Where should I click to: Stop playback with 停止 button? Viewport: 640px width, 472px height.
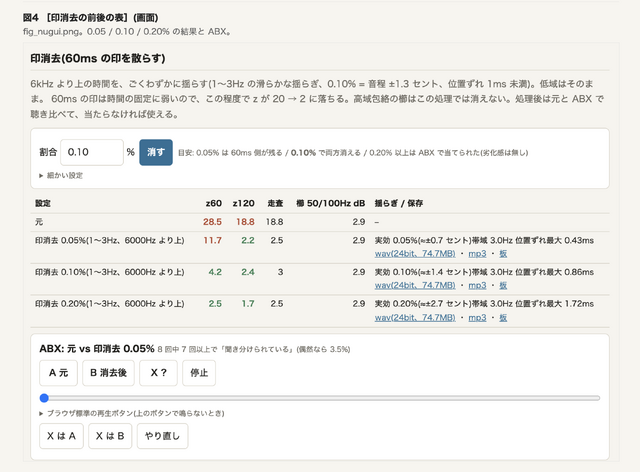pos(199,373)
